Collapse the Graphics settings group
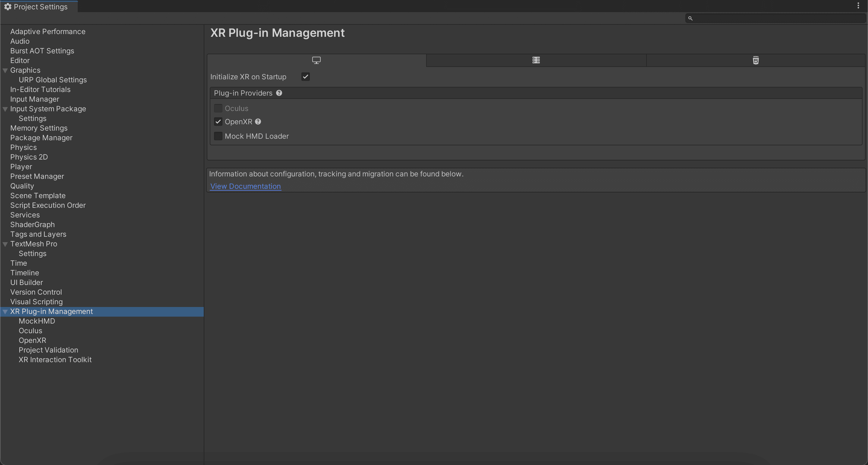Image resolution: width=868 pixels, height=465 pixels. click(x=5, y=71)
